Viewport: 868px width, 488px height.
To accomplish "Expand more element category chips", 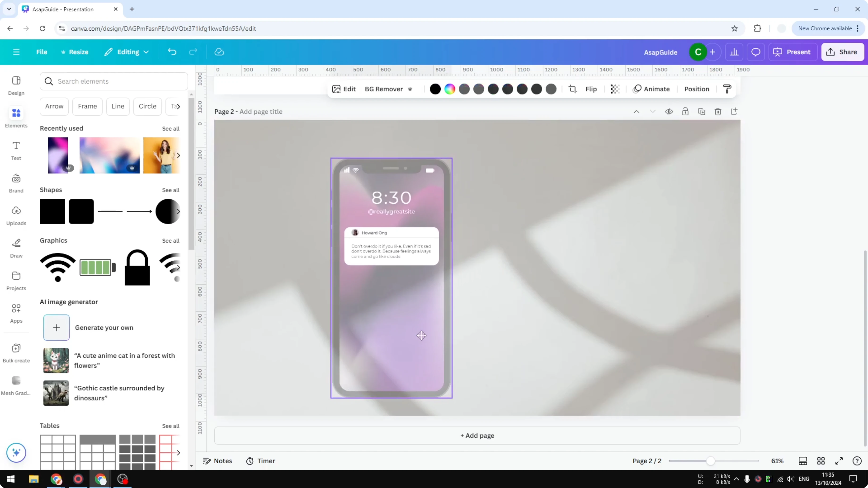I will [x=178, y=106].
